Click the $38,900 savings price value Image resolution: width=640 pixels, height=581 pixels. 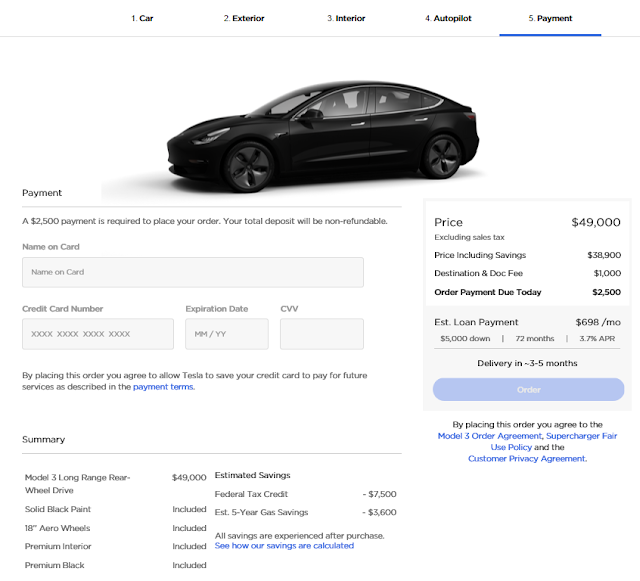click(x=604, y=255)
